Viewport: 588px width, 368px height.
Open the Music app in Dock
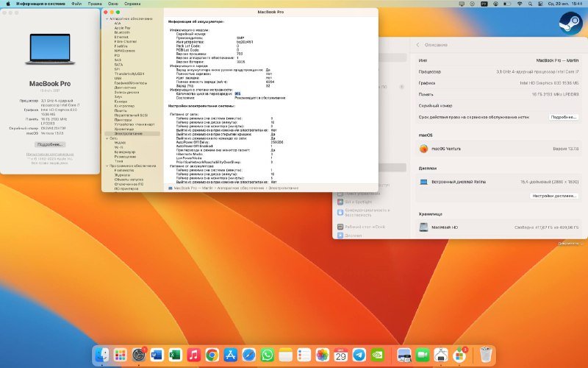click(x=193, y=355)
